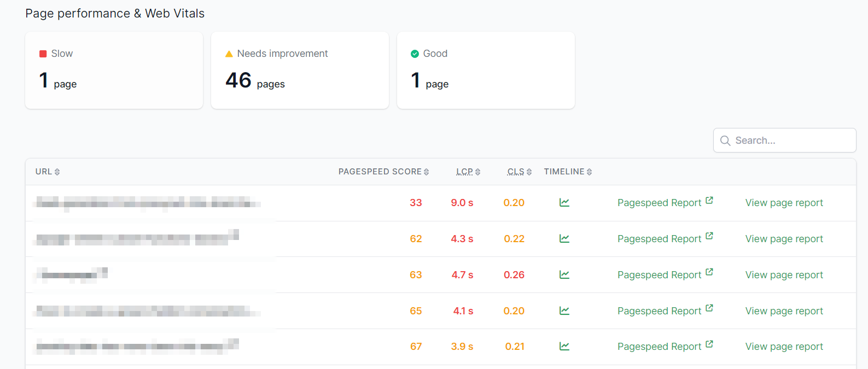The width and height of the screenshot is (868, 369).
Task: Click the green checkmark Good icon
Action: pyautogui.click(x=415, y=54)
